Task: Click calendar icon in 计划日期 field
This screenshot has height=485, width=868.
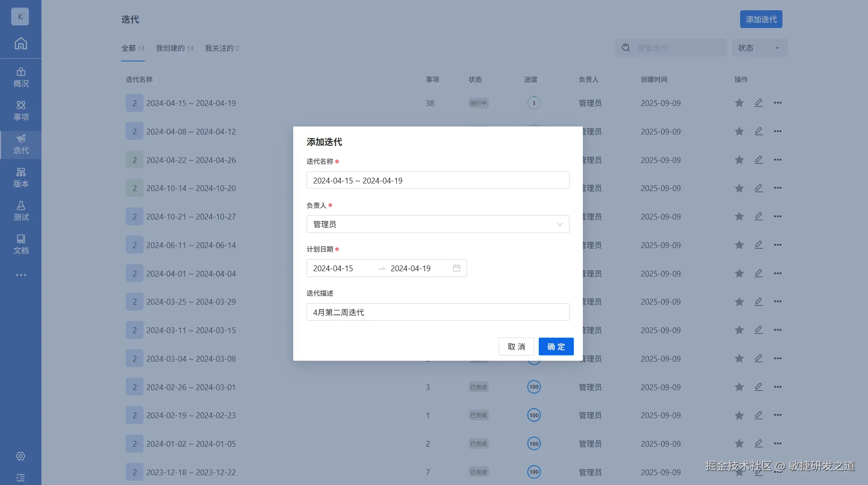Action: click(456, 268)
